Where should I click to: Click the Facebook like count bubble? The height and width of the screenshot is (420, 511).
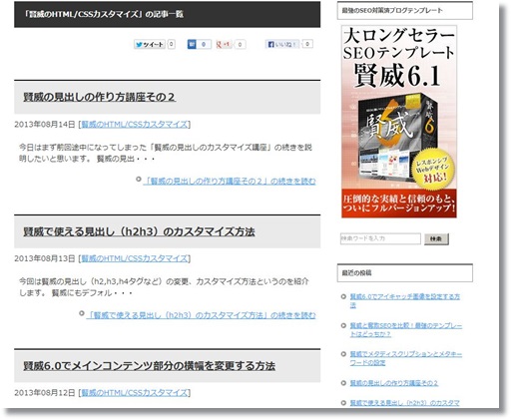click(307, 44)
